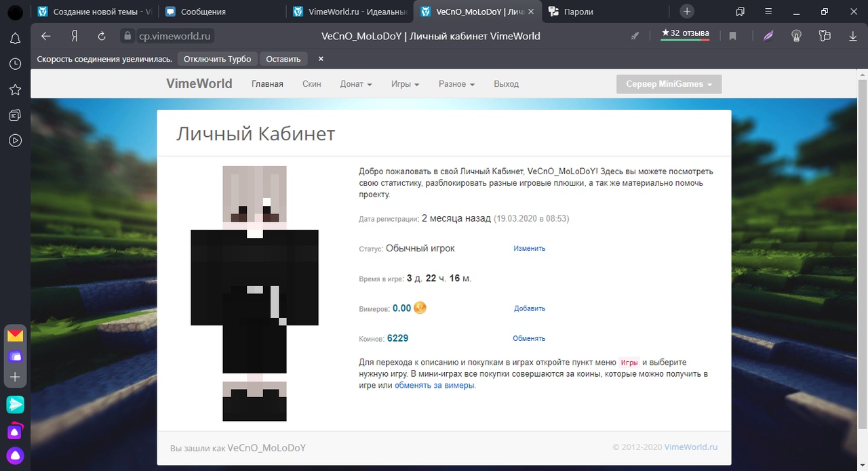The height and width of the screenshot is (471, 868).
Task: Expand the Разное dropdown menu
Action: (456, 84)
